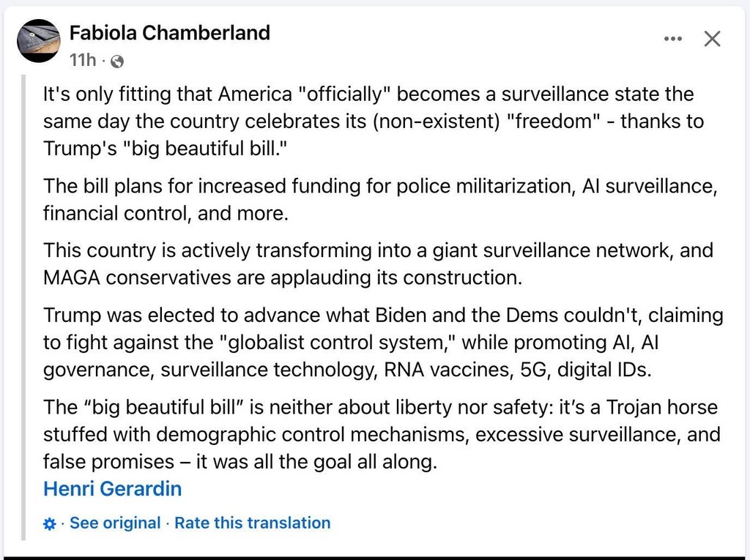Click the final paragraph mentioning Trojan horse

[x=382, y=434]
